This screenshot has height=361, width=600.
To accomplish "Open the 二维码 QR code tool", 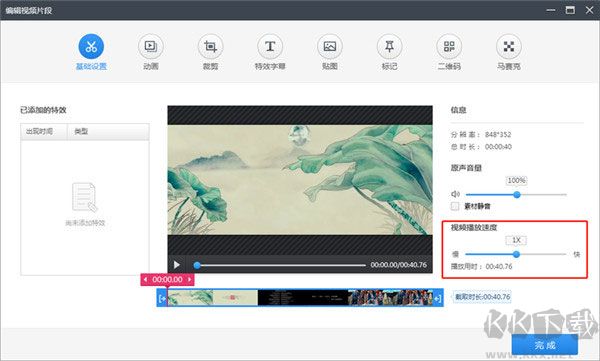I will point(449,47).
